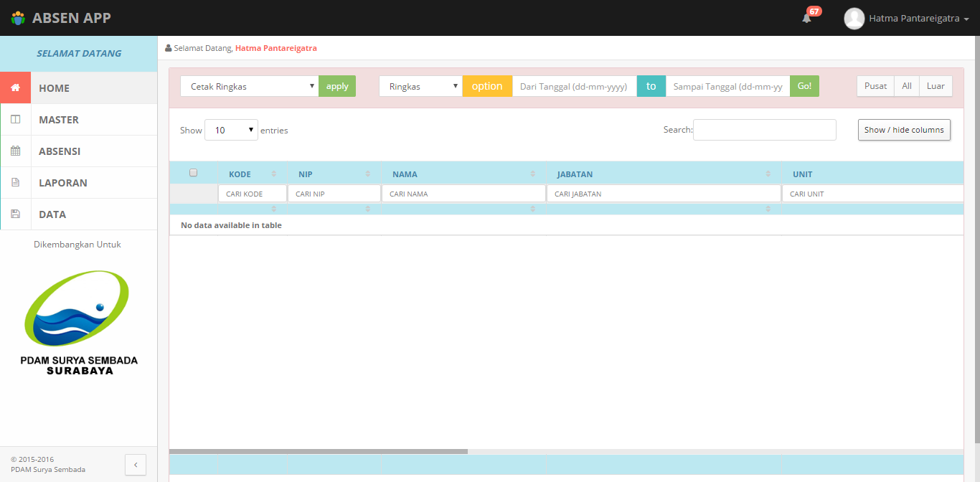The image size is (980, 482).
Task: Click the user avatar picture
Action: (854, 19)
